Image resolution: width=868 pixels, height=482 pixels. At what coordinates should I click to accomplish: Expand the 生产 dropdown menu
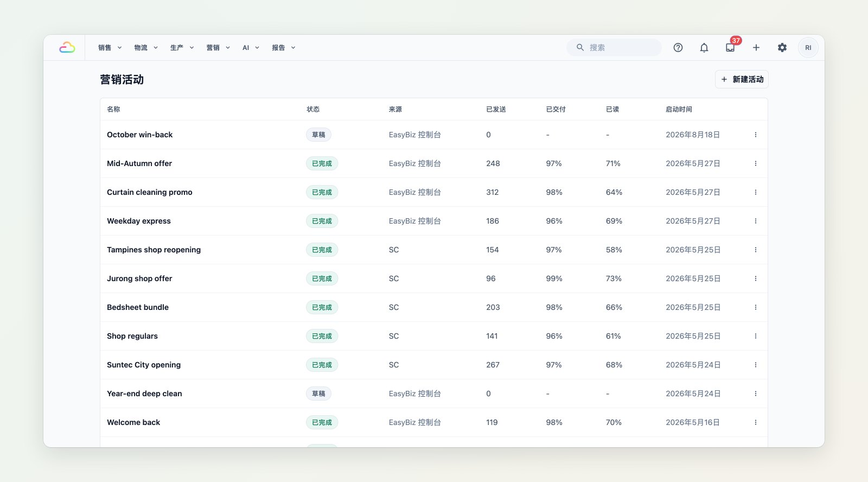click(182, 48)
